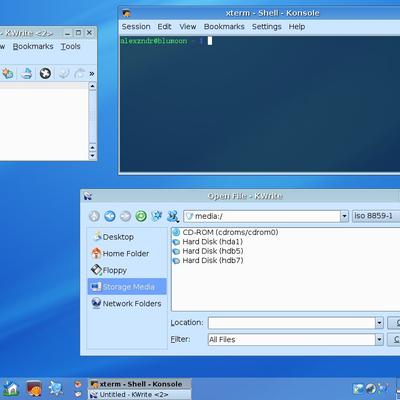Expand the KWrite toolbar overflow chevron
This screenshot has height=400, width=400.
92,73
